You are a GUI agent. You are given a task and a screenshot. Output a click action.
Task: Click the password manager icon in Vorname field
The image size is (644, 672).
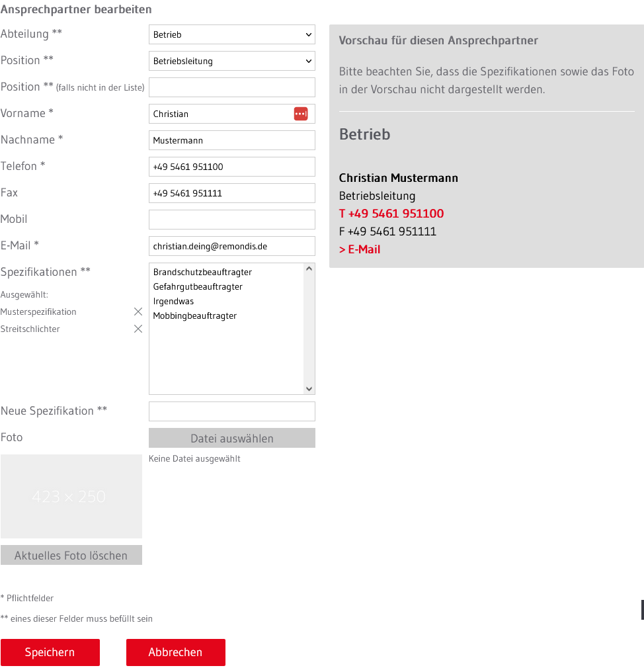click(x=301, y=114)
